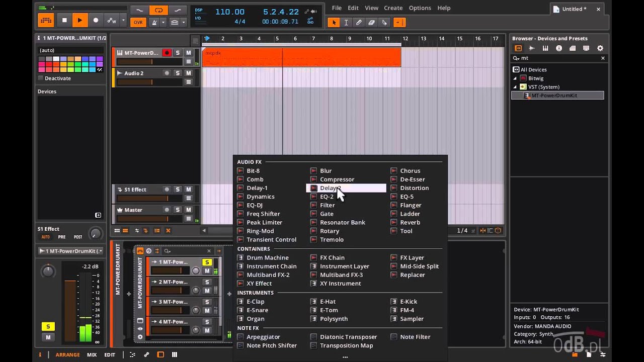Toggle the metronome icon
644x362 pixels.
pos(155,22)
